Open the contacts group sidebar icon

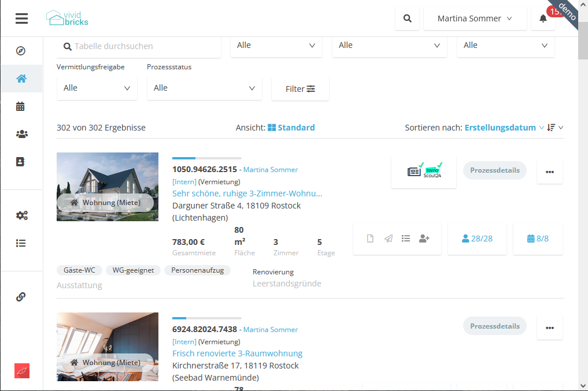(21, 134)
